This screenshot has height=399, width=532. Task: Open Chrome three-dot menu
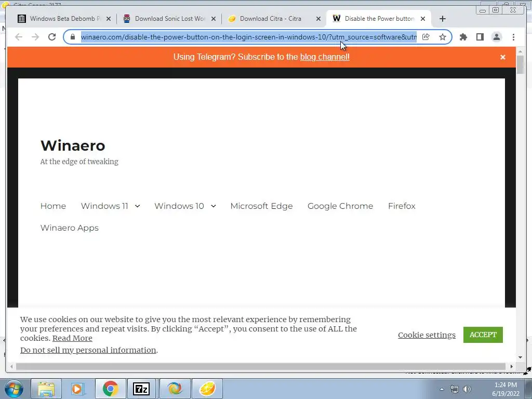tap(513, 37)
